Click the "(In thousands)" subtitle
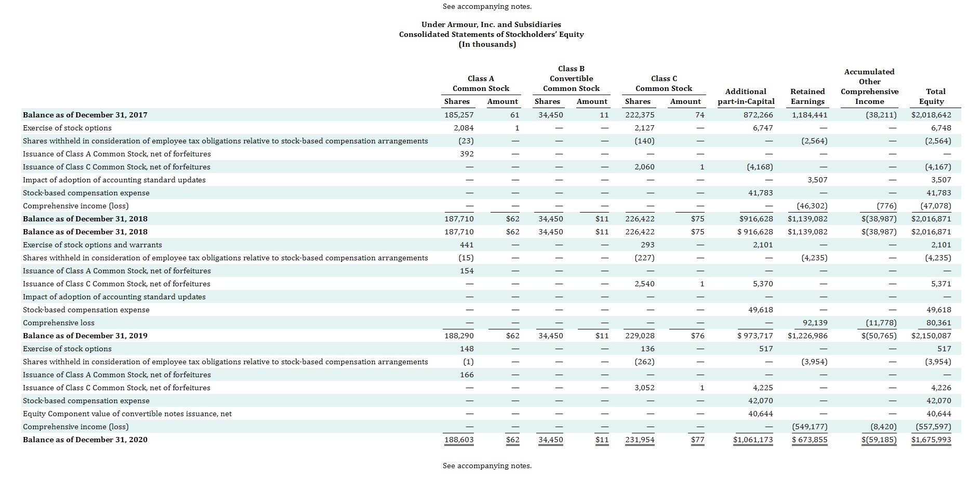 [487, 44]
